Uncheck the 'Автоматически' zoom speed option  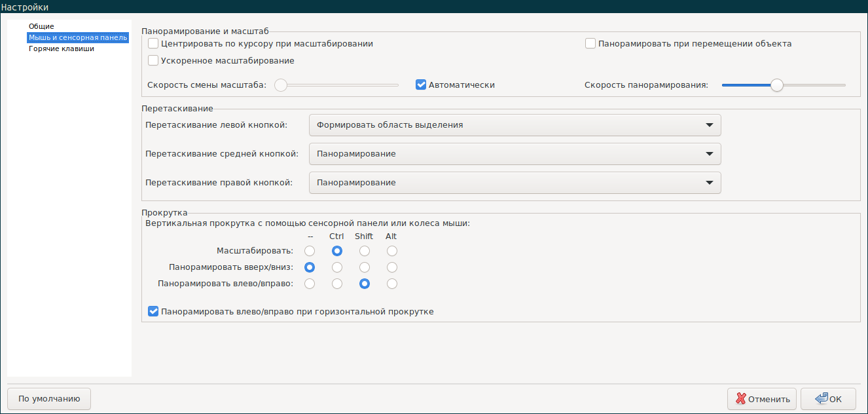421,84
